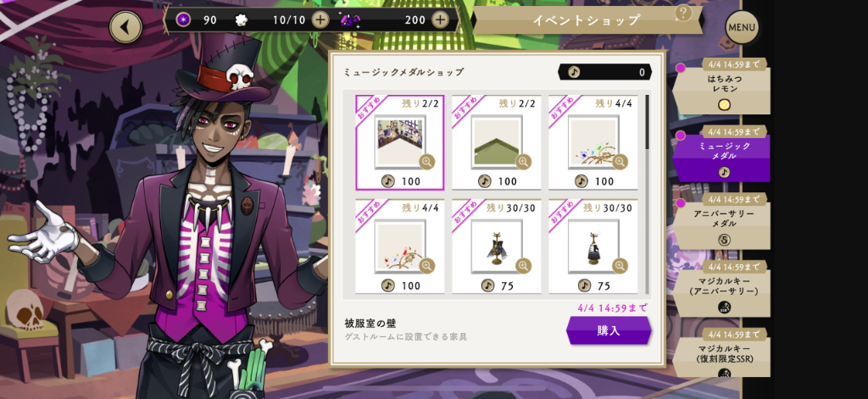This screenshot has width=868, height=399.
Task: Click the music medal balance counter
Action: [x=604, y=72]
